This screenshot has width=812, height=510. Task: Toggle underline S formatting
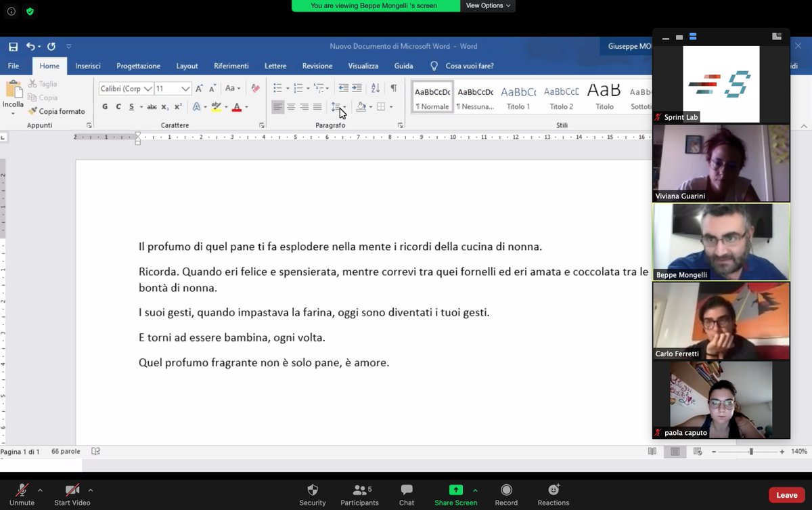click(x=132, y=107)
